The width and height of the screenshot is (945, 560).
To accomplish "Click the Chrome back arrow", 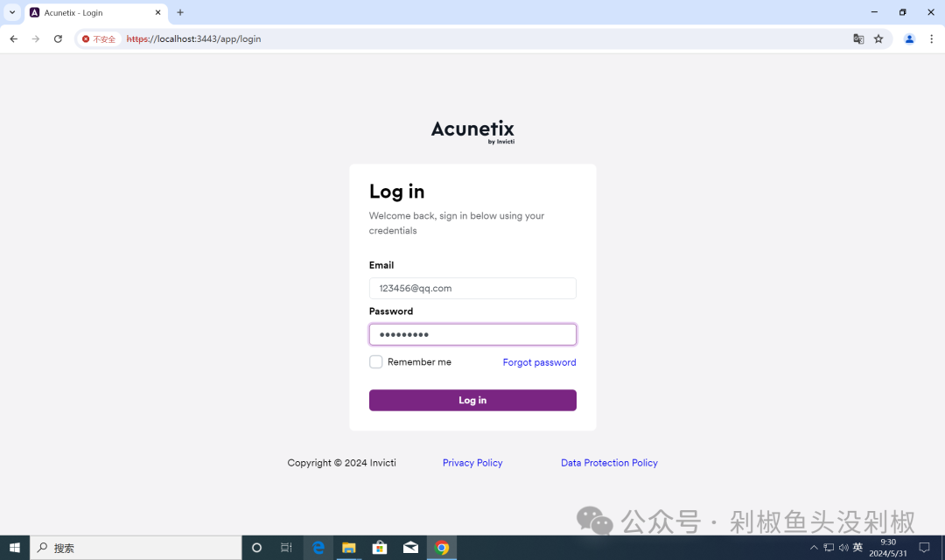I will pos(13,39).
